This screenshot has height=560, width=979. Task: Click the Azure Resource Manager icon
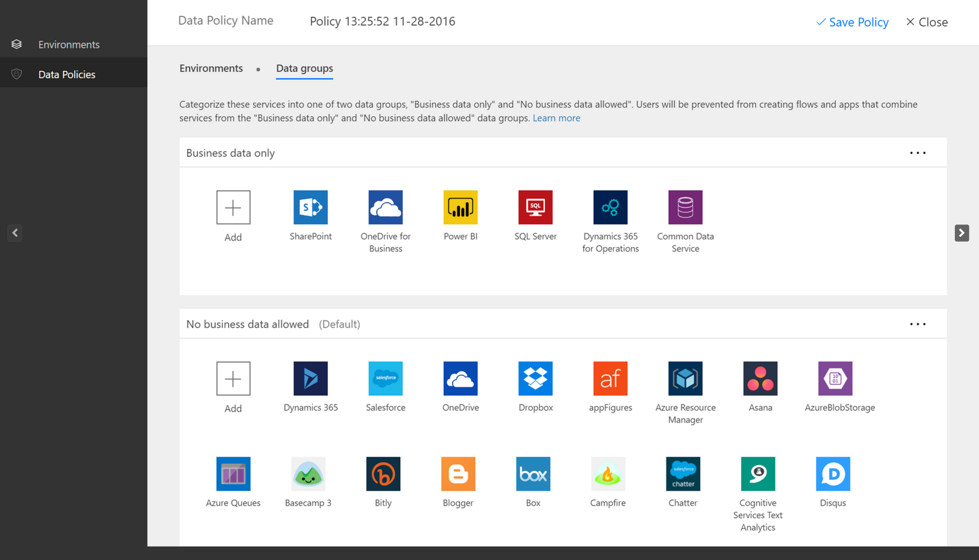pyautogui.click(x=685, y=379)
